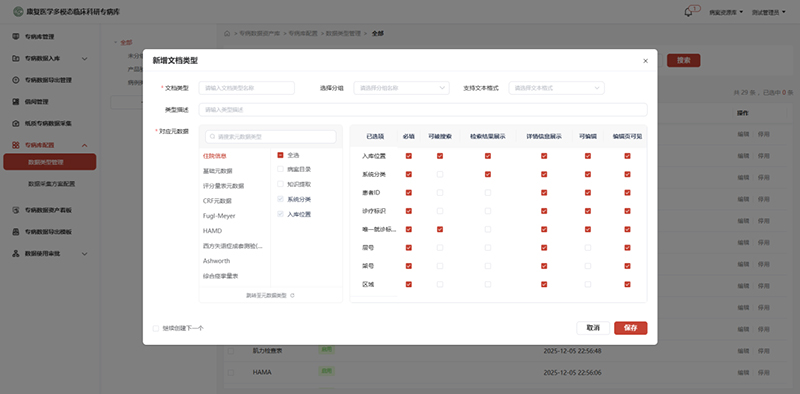Image resolution: width=800 pixels, height=394 pixels.
Task: Select 综合痉挛量表 metadata category
Action: click(x=220, y=276)
